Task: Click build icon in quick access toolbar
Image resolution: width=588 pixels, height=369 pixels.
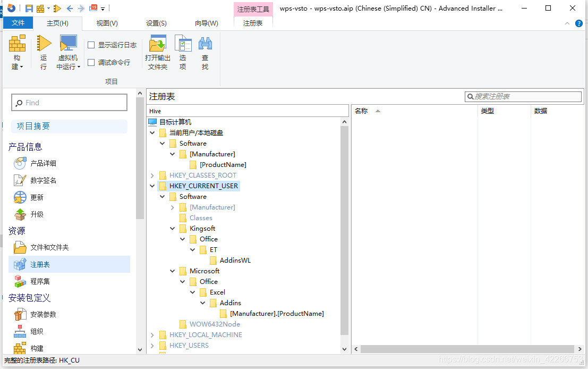Action: [40, 8]
